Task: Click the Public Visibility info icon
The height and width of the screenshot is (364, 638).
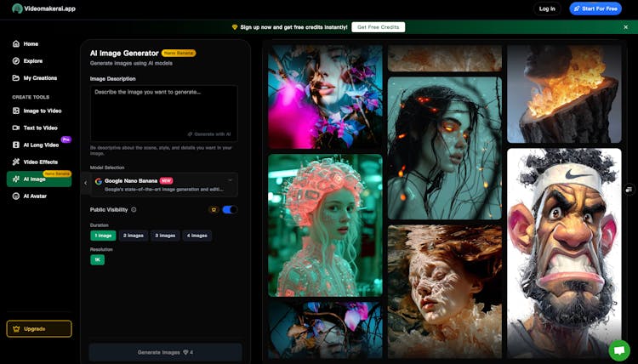Action: (134, 209)
